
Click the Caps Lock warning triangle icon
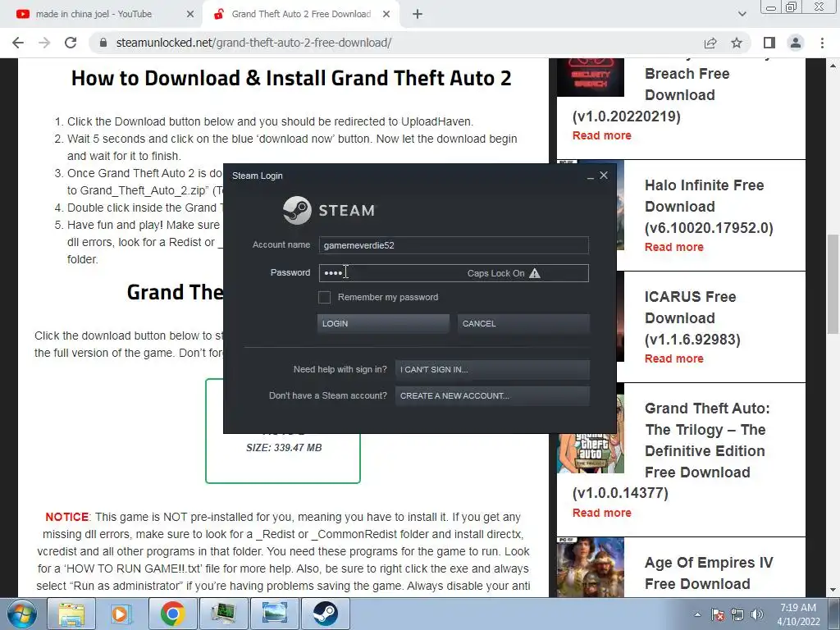click(535, 273)
